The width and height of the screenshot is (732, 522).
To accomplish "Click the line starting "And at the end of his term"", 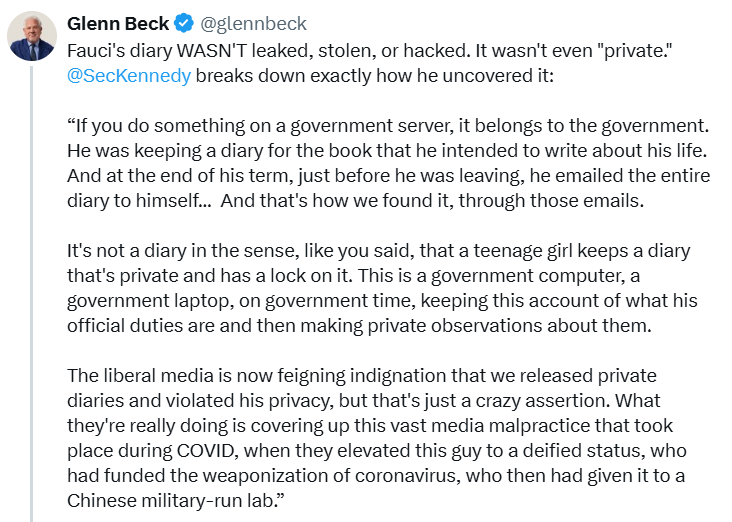I will tap(388, 176).
